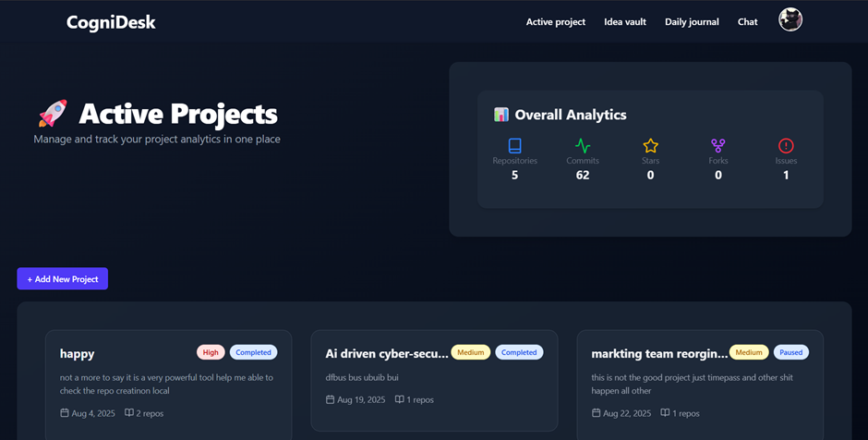The height and width of the screenshot is (440, 868).
Task: Click the repos book icon on happy card
Action: [129, 413]
